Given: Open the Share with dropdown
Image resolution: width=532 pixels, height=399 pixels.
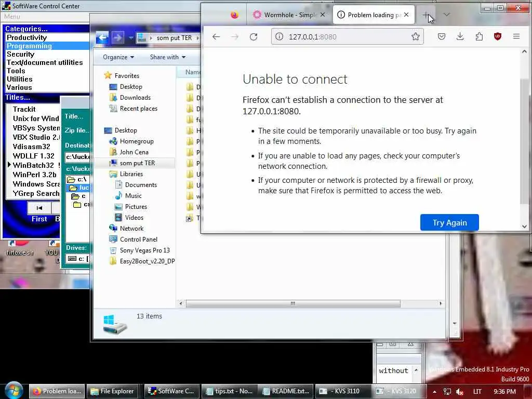Looking at the screenshot, I should pyautogui.click(x=168, y=57).
